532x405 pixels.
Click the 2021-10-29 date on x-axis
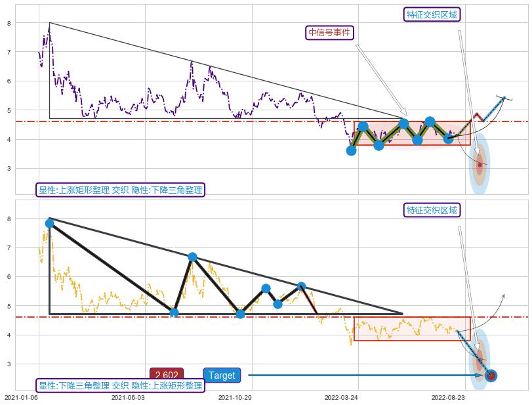pos(234,397)
